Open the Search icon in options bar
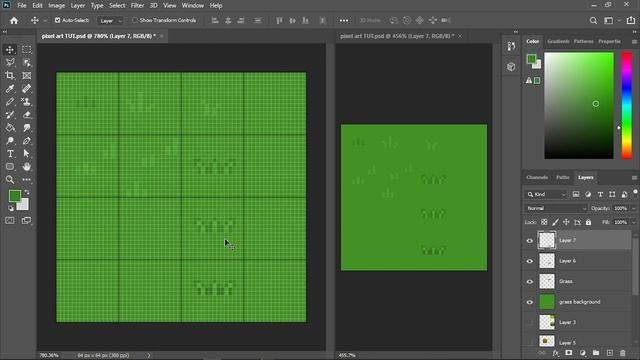Screen dimensions: 640x360 593,20
